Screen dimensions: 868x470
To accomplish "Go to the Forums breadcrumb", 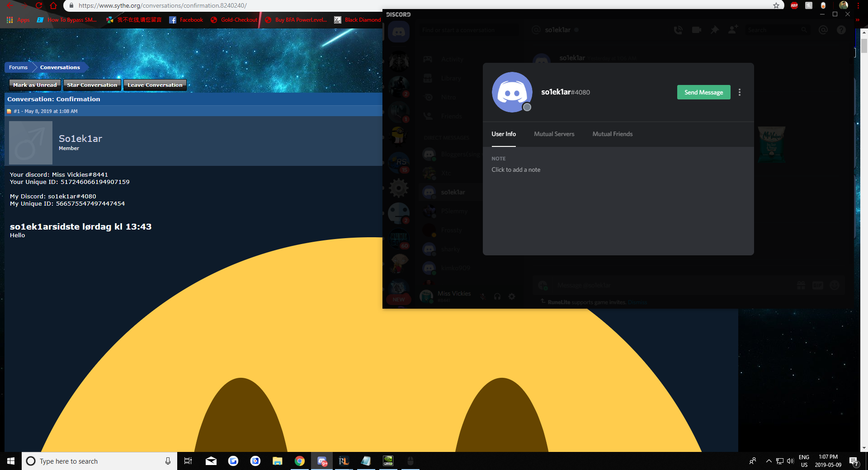I will (18, 67).
